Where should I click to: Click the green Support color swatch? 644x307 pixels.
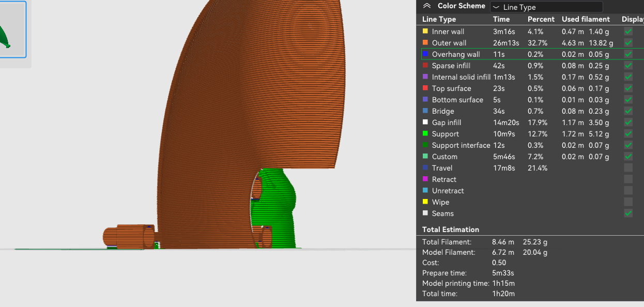(425, 134)
